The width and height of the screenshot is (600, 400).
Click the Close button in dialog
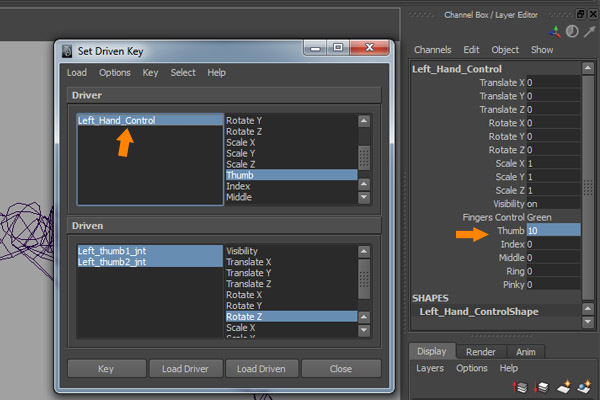(341, 368)
